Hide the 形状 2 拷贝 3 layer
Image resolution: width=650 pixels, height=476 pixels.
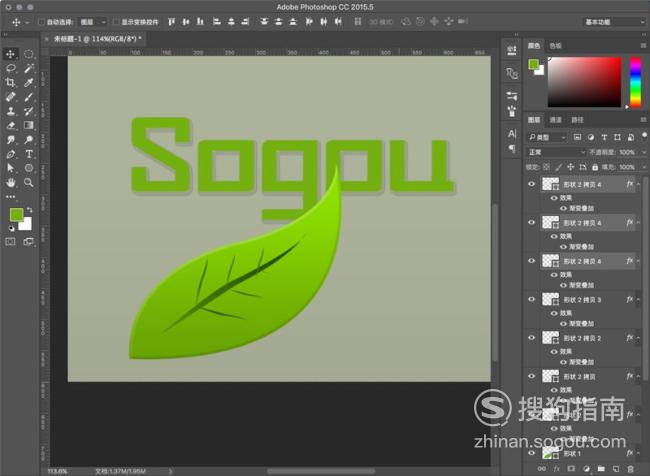click(531, 299)
